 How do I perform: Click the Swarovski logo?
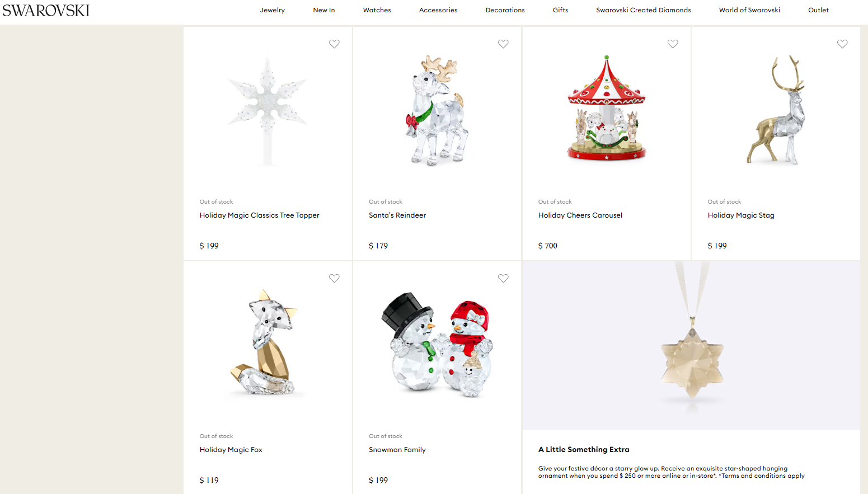pos(46,11)
